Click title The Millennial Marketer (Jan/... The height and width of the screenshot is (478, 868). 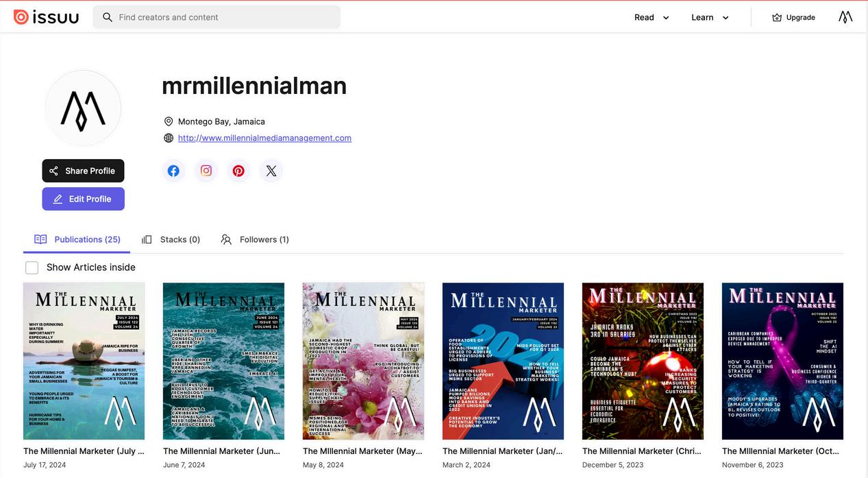[502, 451]
